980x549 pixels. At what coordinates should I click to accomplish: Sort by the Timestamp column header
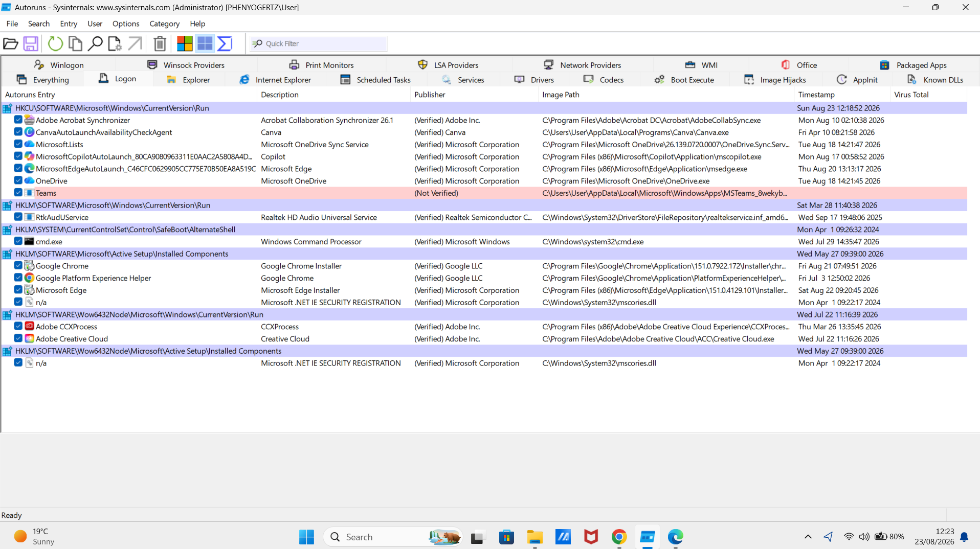[842, 95]
